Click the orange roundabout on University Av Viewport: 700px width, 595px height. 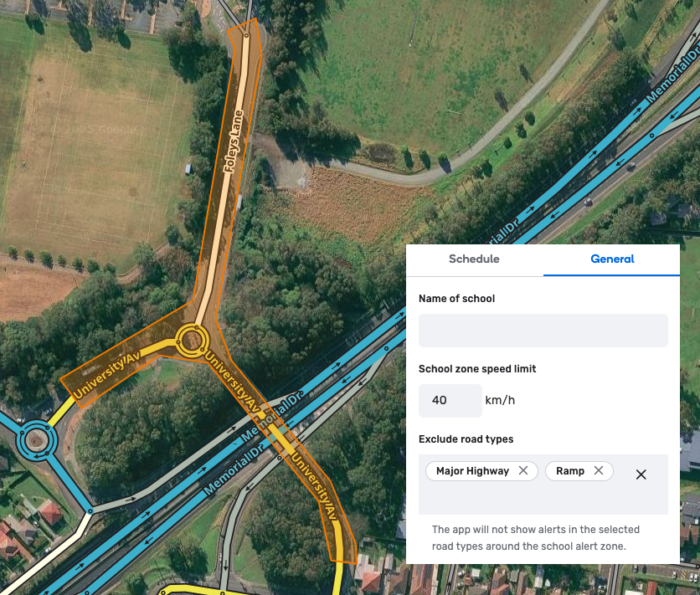click(192, 340)
